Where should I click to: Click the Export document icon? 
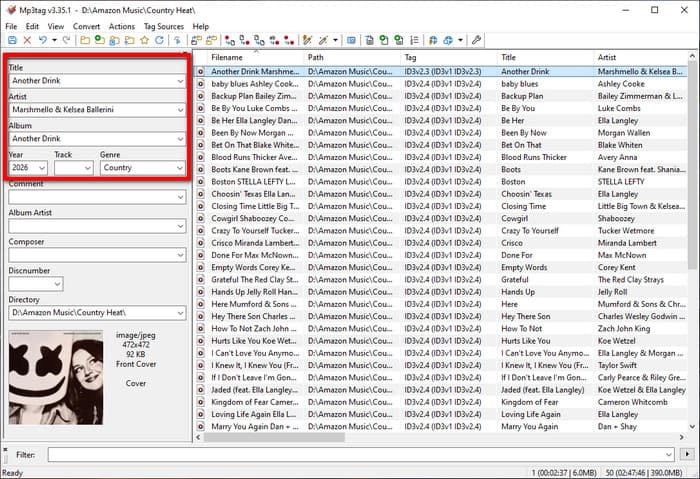(369, 40)
